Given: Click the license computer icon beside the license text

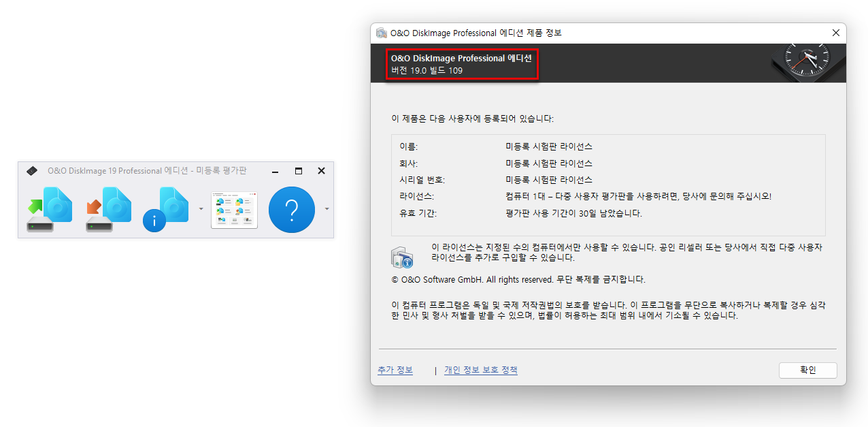Looking at the screenshot, I should (402, 257).
